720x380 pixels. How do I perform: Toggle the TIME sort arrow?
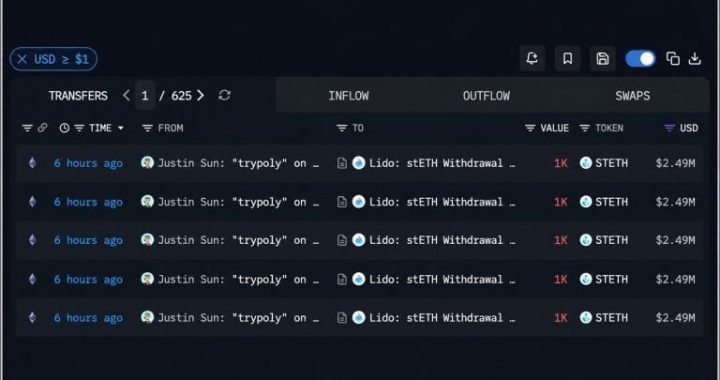point(121,128)
